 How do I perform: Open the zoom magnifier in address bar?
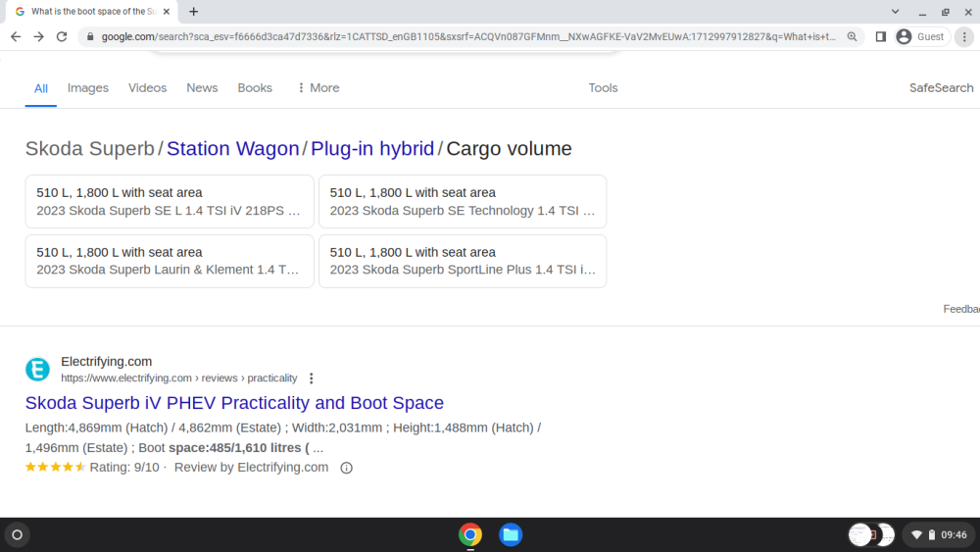[x=852, y=37]
